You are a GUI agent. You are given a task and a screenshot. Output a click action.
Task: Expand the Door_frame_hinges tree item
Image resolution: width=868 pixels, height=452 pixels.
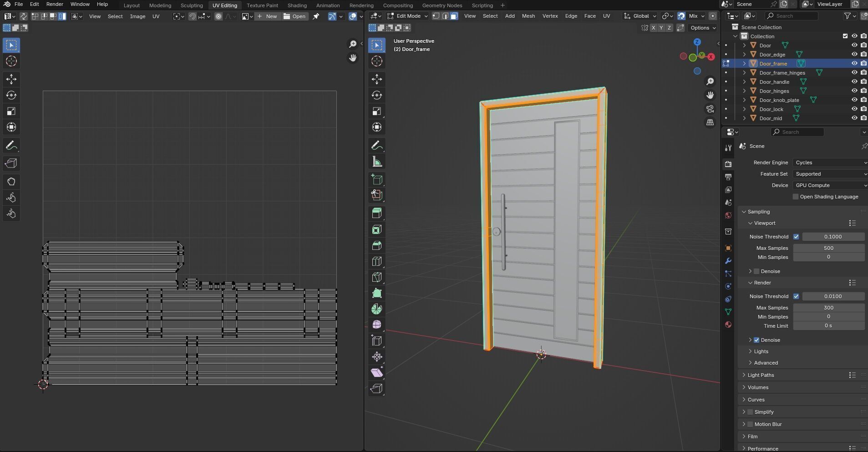[744, 73]
